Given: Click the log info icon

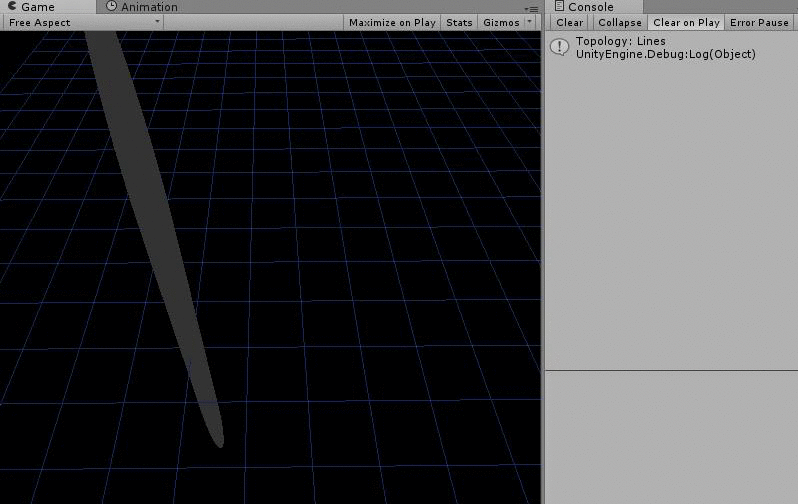Looking at the screenshot, I should 559,47.
